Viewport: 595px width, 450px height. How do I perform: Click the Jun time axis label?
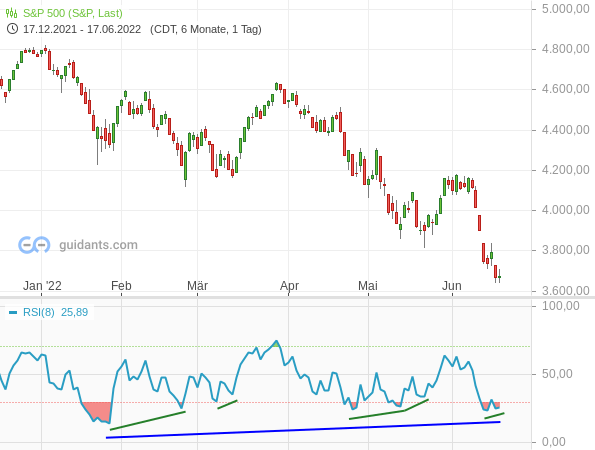(452, 286)
